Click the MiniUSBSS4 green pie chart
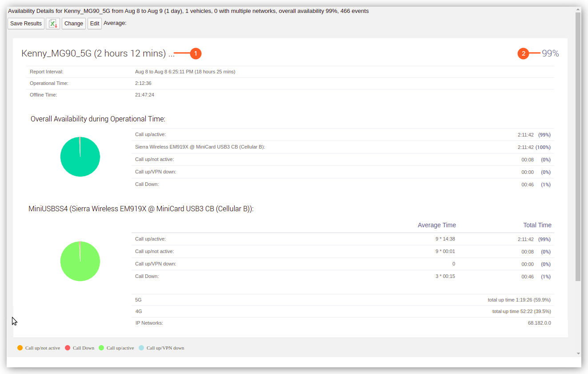 tap(80, 261)
